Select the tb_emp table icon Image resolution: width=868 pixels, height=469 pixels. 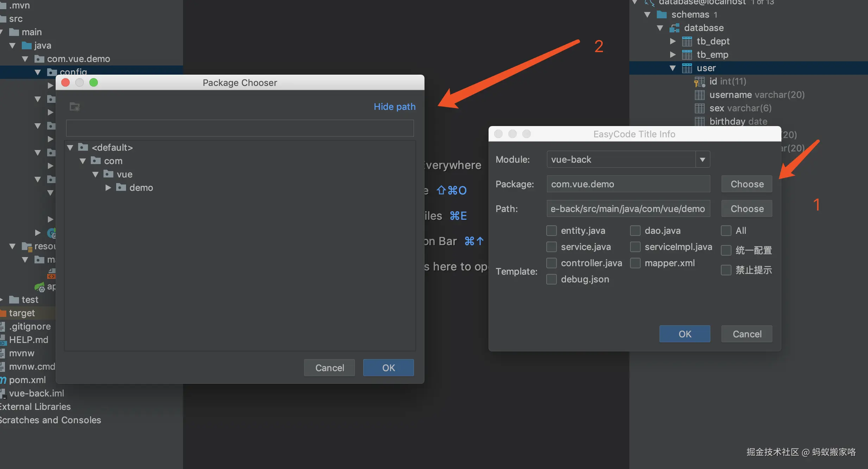pos(687,55)
